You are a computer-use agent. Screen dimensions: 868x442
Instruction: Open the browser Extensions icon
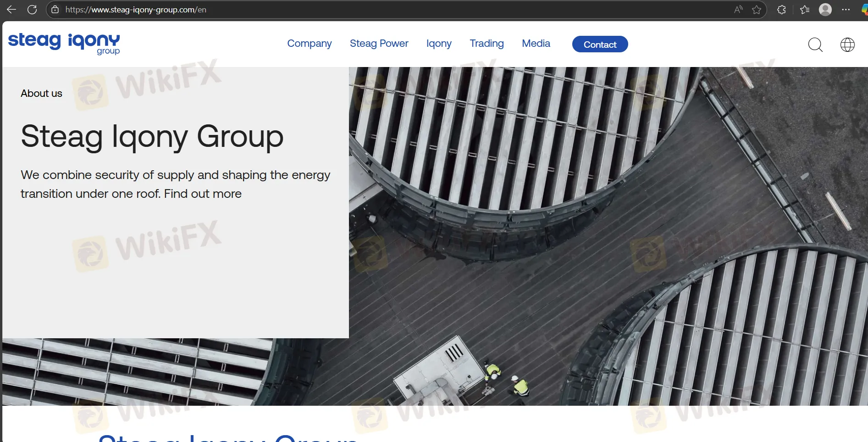coord(782,10)
